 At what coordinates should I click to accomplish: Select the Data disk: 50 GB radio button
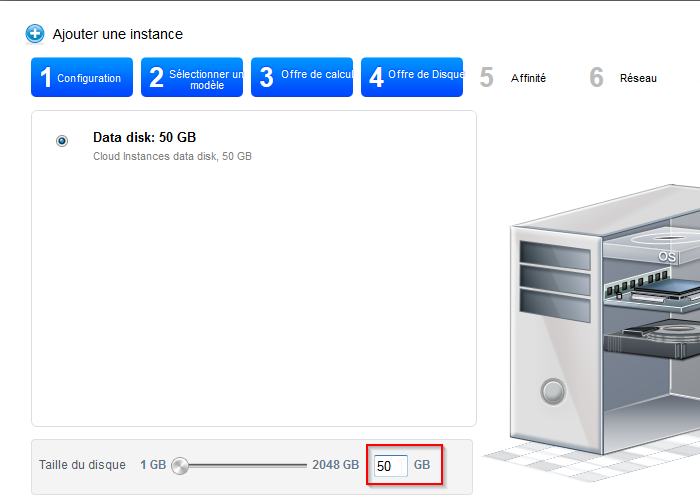pyautogui.click(x=62, y=141)
